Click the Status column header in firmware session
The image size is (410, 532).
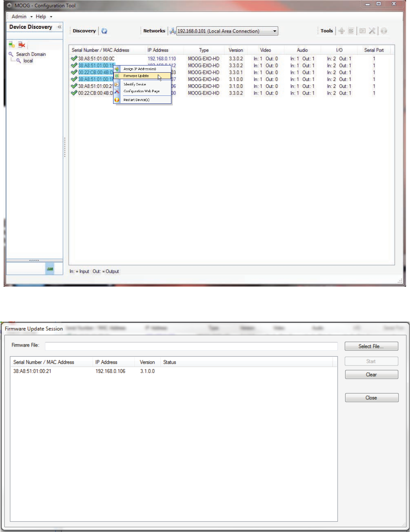coord(247,362)
